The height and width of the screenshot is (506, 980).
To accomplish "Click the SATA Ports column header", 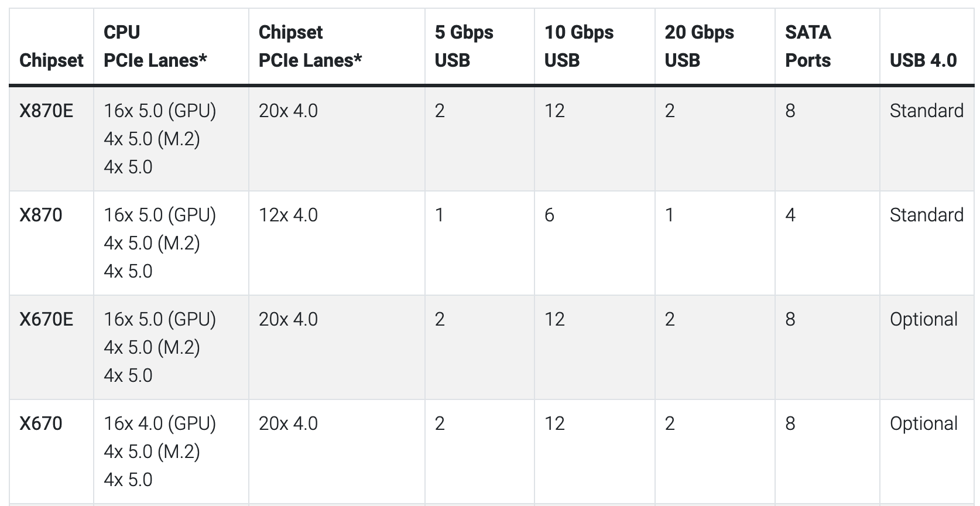I will pyautogui.click(x=808, y=46).
